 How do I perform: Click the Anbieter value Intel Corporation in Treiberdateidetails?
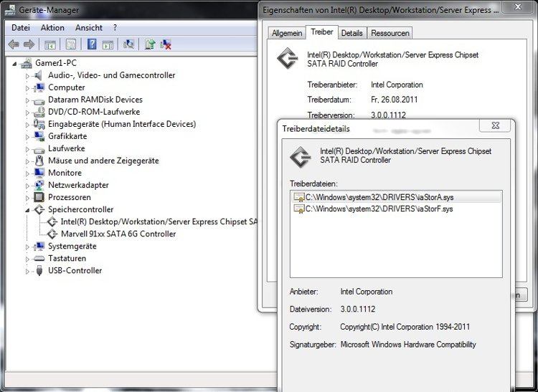click(366, 292)
